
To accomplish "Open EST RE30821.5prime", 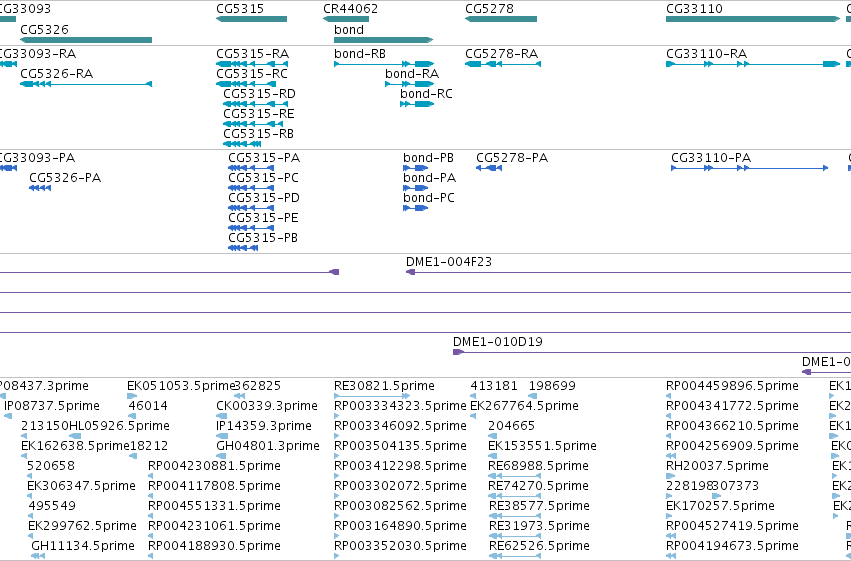I will coord(384,386).
